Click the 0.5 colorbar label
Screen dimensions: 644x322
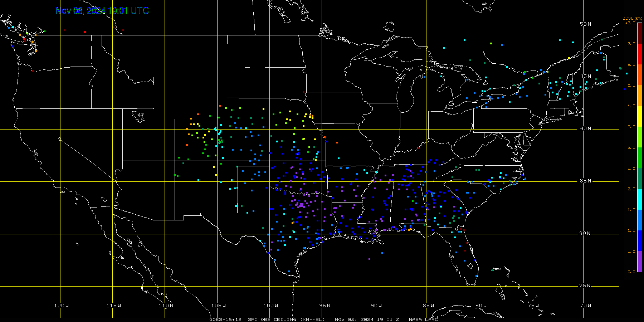[631, 251]
